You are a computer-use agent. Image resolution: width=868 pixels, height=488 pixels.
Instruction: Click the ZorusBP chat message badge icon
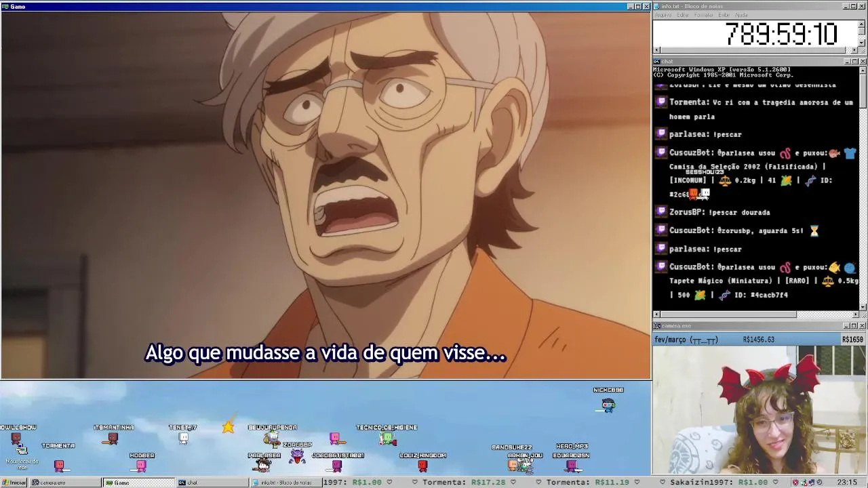(x=661, y=212)
